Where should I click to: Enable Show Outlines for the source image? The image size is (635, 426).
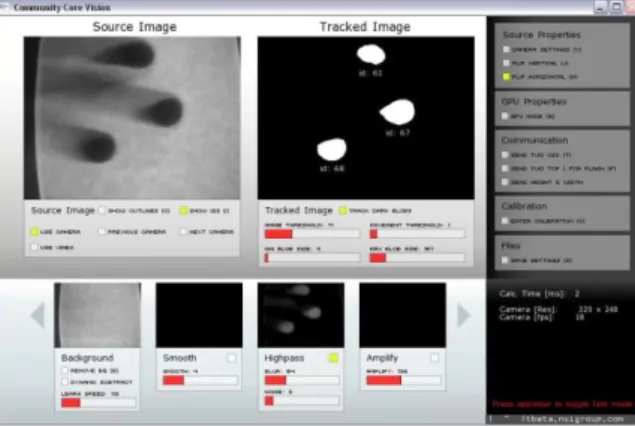click(x=102, y=210)
